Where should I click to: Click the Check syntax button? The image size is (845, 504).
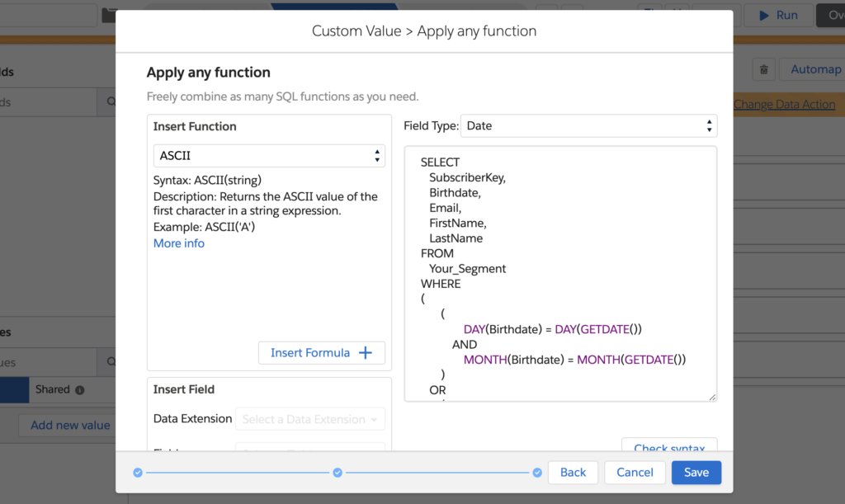(x=668, y=447)
